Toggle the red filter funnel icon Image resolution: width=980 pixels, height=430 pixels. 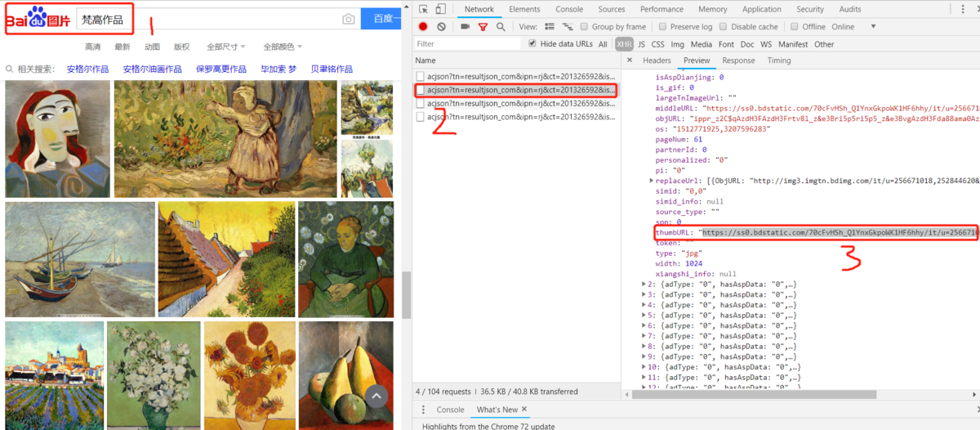(x=483, y=26)
